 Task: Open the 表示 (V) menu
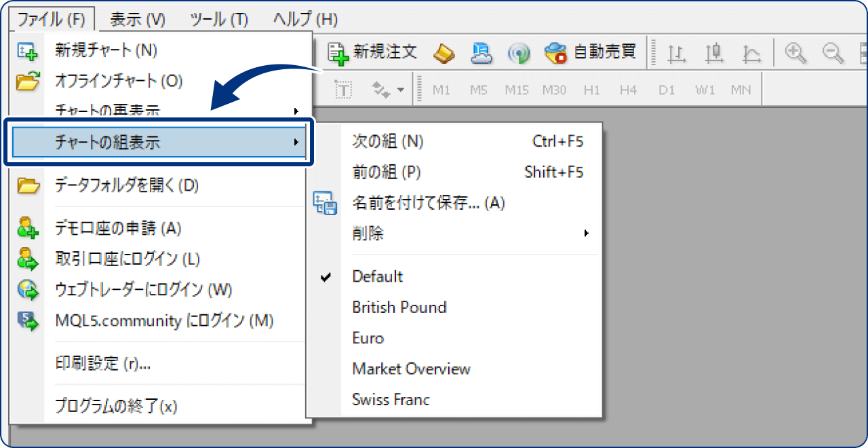click(138, 20)
